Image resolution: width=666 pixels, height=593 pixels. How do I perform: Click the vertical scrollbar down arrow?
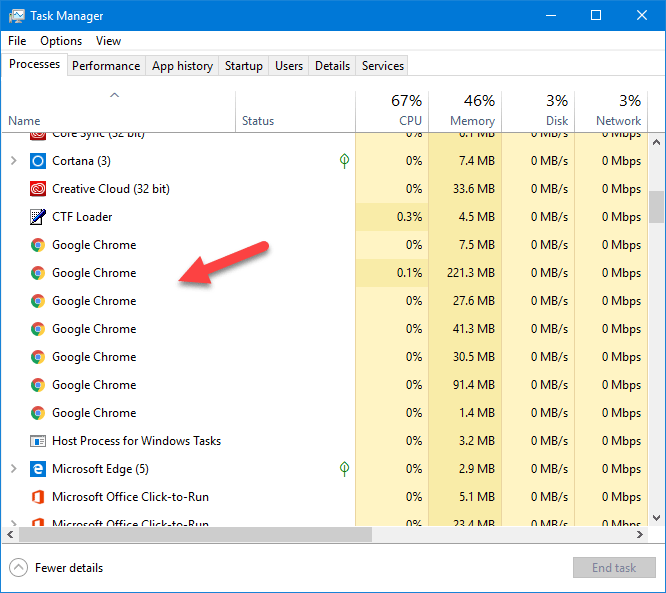[x=656, y=518]
